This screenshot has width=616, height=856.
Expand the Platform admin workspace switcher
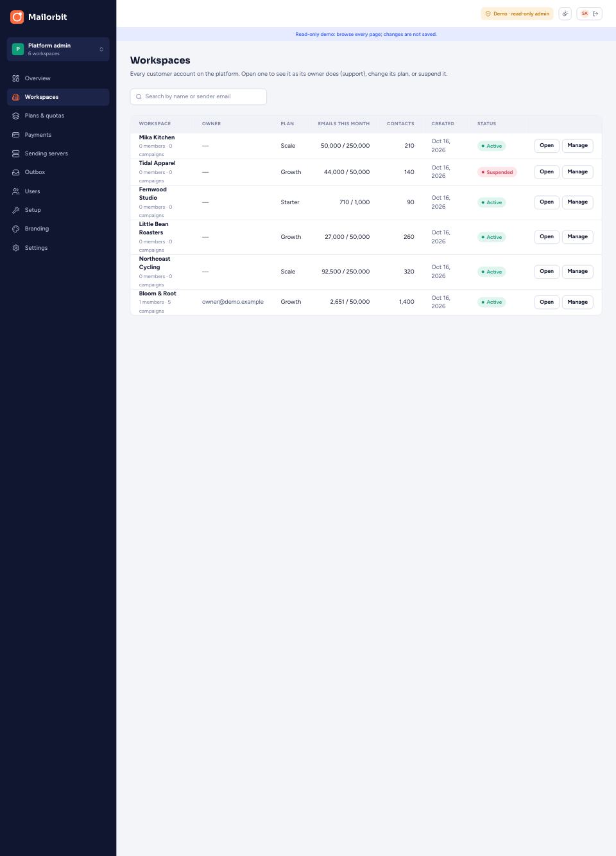58,49
